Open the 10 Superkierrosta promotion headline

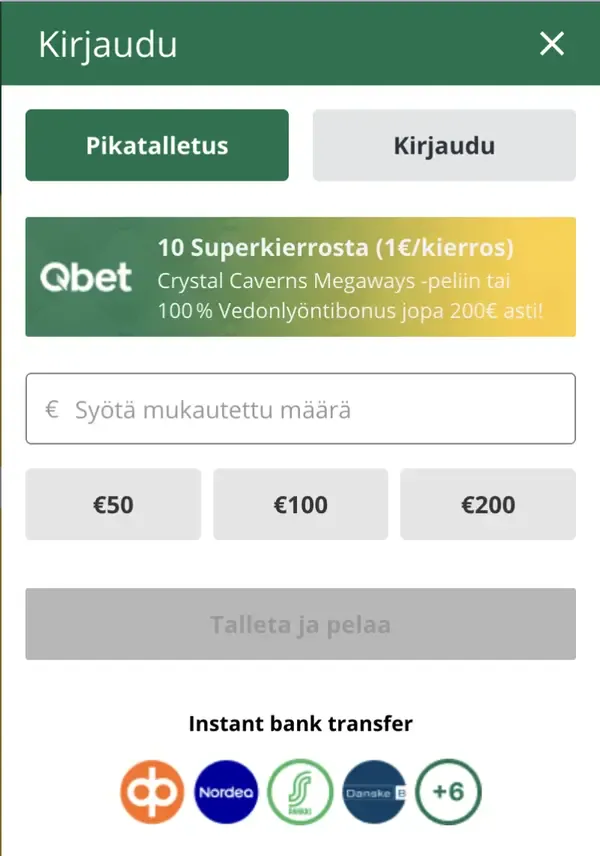[x=335, y=247]
